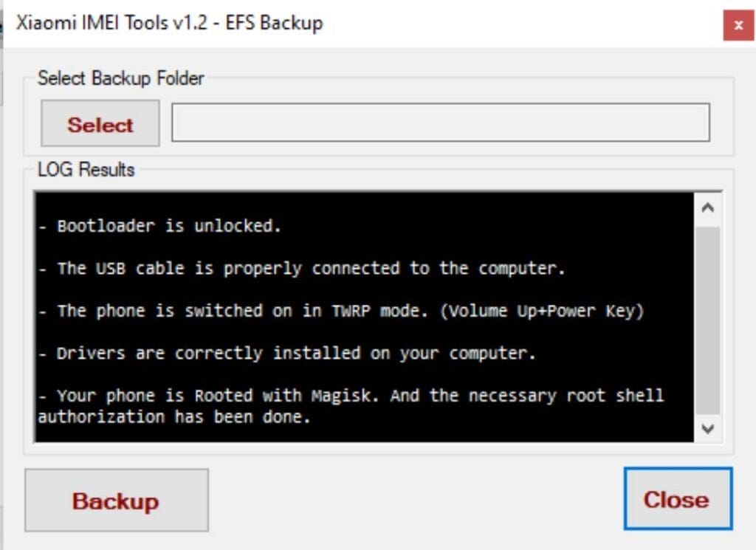Click the log scrollbar up arrow
The width and height of the screenshot is (756, 550).
pyautogui.click(x=707, y=206)
